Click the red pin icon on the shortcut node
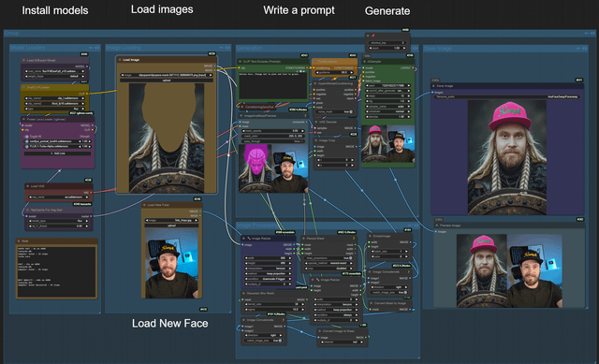The image size is (599, 364). click(373, 36)
